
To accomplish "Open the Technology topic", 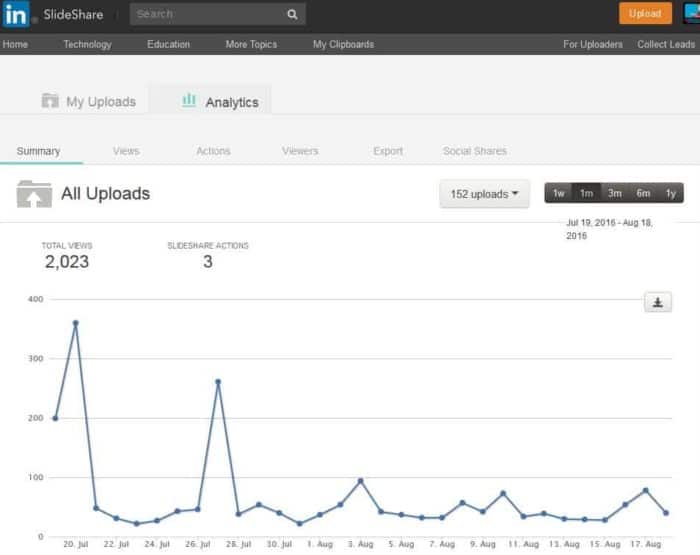I will [88, 44].
